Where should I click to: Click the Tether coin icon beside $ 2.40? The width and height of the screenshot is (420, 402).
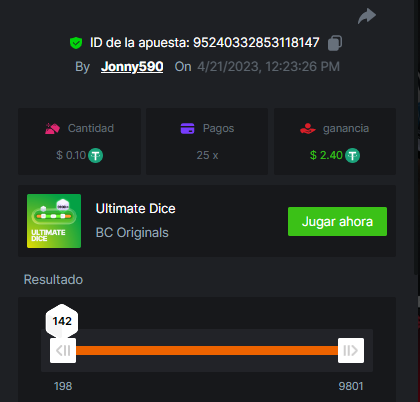352,155
